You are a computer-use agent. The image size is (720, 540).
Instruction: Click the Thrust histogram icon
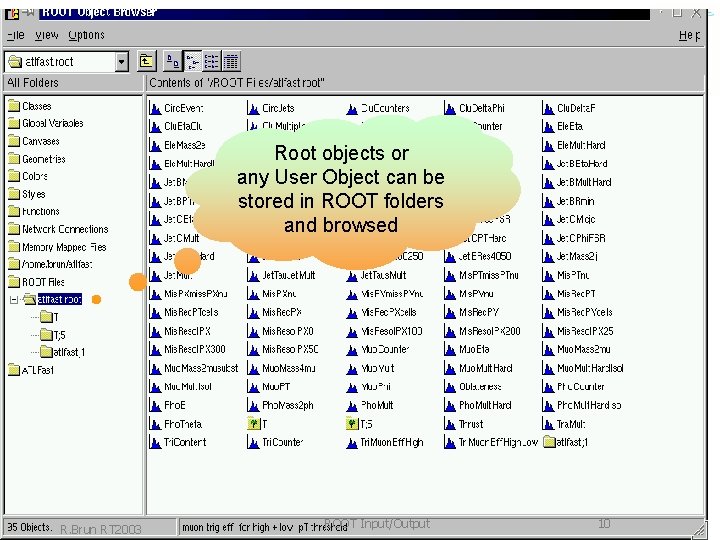(450, 424)
